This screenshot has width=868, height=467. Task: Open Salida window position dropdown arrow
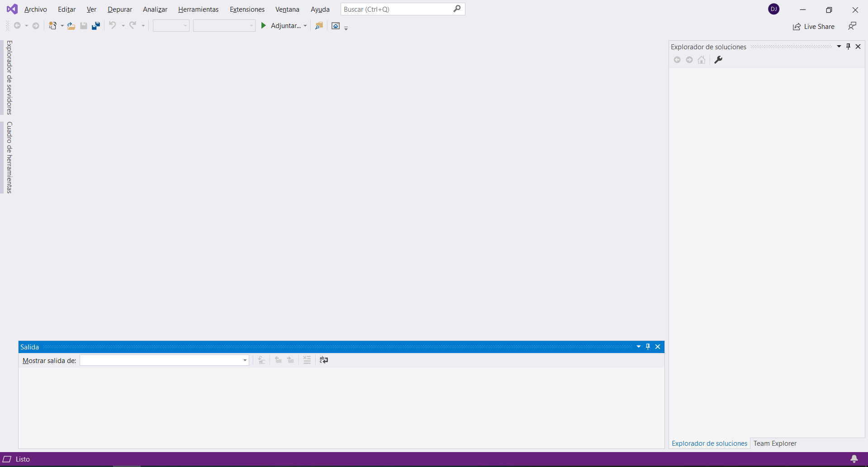639,347
